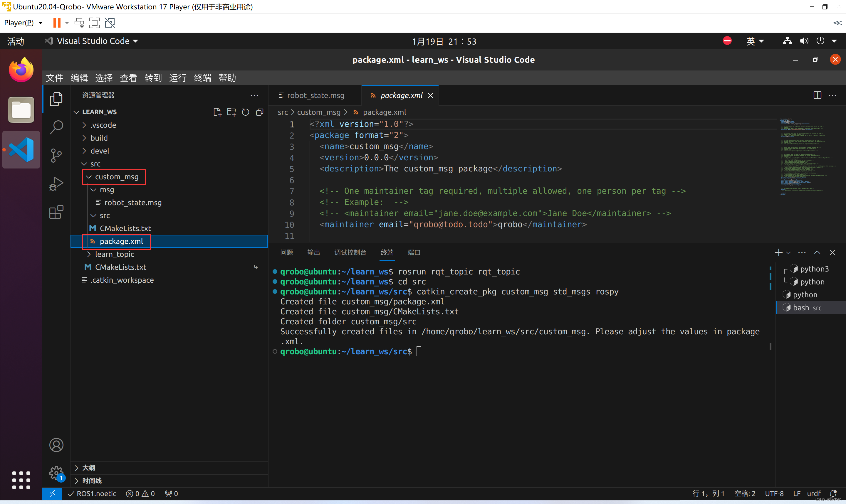
Task: Expand the devel folder
Action: tap(100, 151)
